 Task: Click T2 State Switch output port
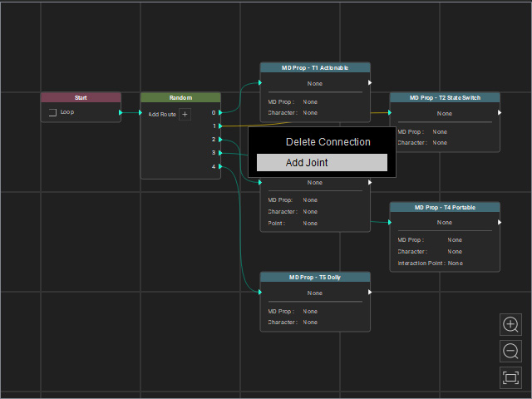[500, 112]
